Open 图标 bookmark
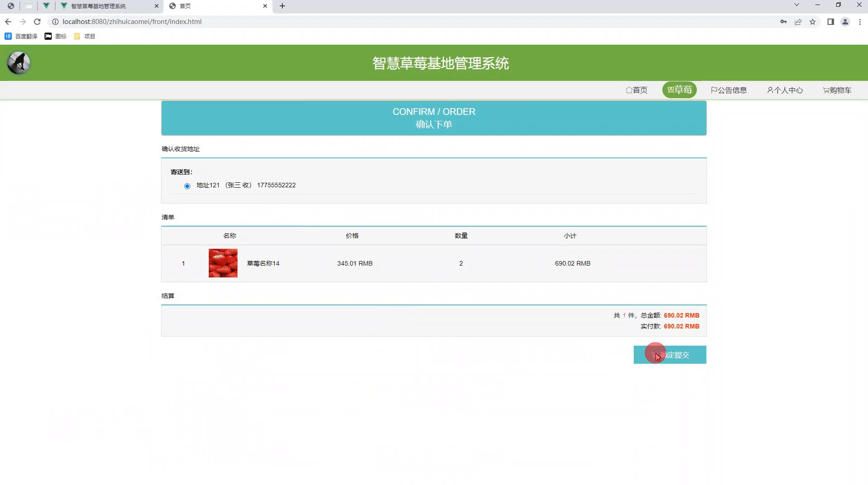Image resolution: width=868 pixels, height=485 pixels. coord(56,36)
